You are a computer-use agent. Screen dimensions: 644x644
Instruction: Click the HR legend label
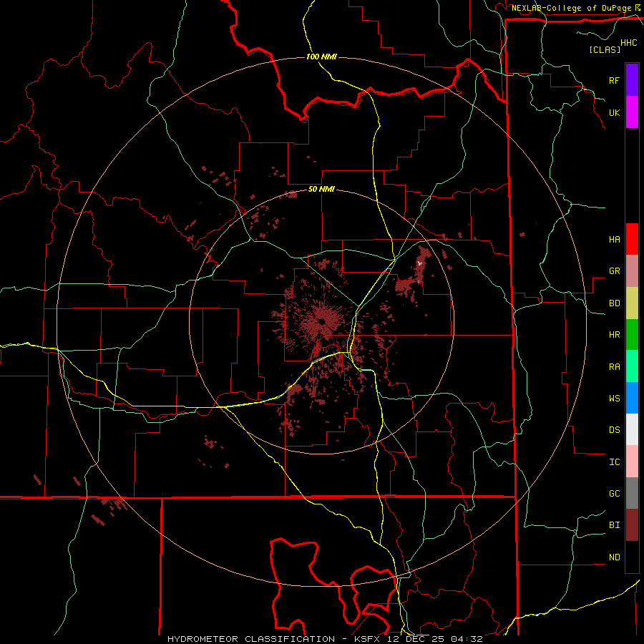[614, 335]
